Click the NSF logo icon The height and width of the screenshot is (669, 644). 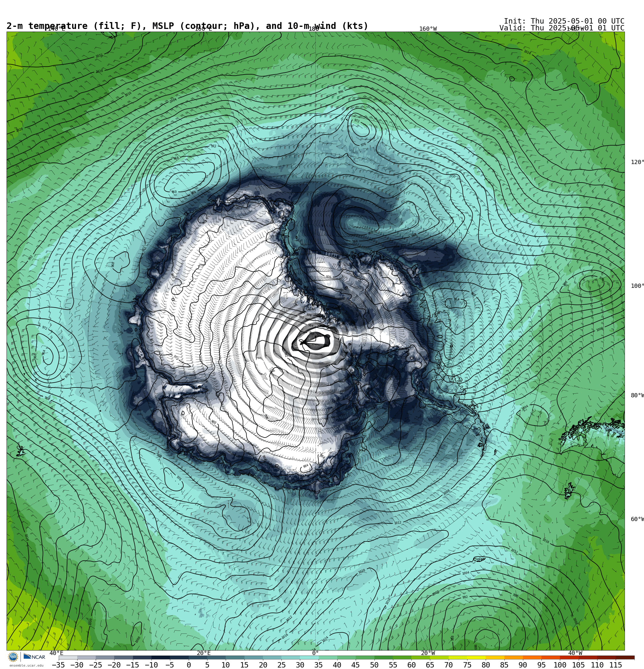click(x=13, y=657)
